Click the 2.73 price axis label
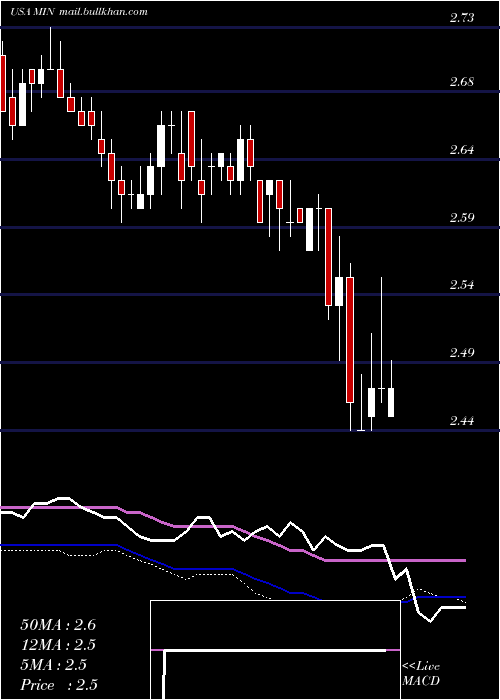 click(462, 18)
